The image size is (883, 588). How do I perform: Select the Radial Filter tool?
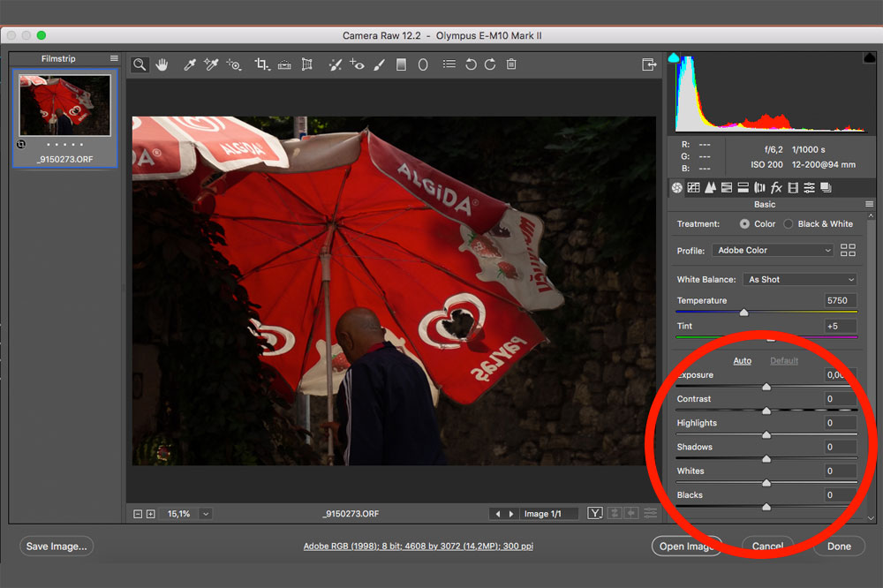[423, 64]
